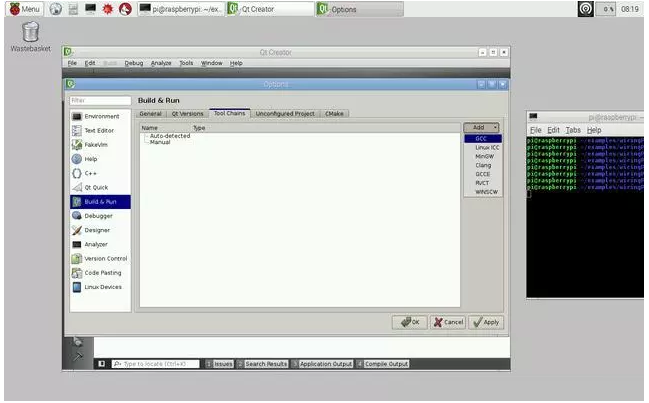Select the Manual tree item

tap(160, 142)
